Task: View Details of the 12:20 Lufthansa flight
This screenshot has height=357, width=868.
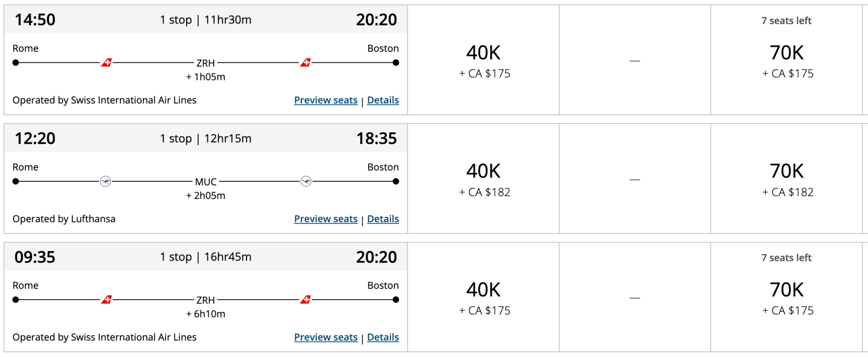Action: 383,219
